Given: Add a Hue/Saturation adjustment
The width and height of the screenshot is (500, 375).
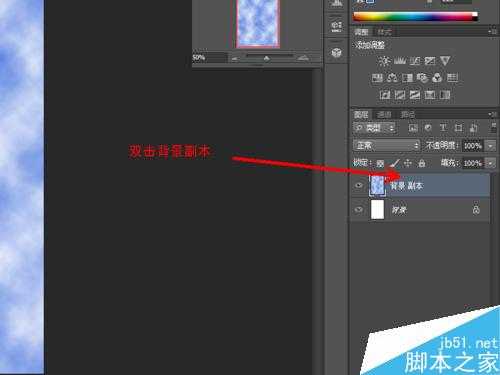Looking at the screenshot, I should click(x=377, y=78).
